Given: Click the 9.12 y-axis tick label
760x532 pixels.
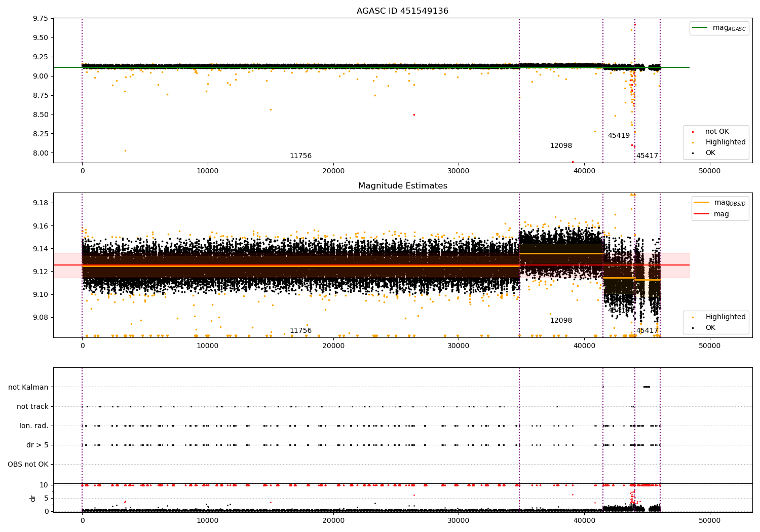Looking at the screenshot, I should click(41, 272).
